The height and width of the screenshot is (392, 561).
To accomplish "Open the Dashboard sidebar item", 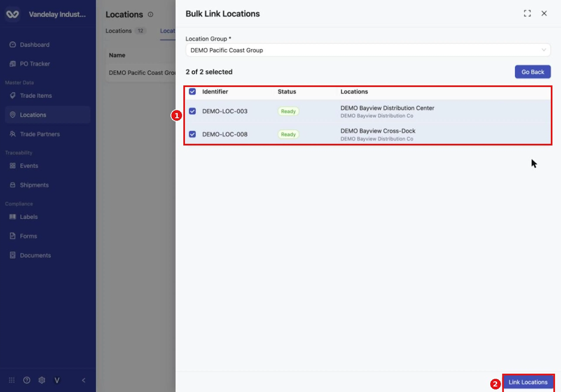I will (48, 45).
